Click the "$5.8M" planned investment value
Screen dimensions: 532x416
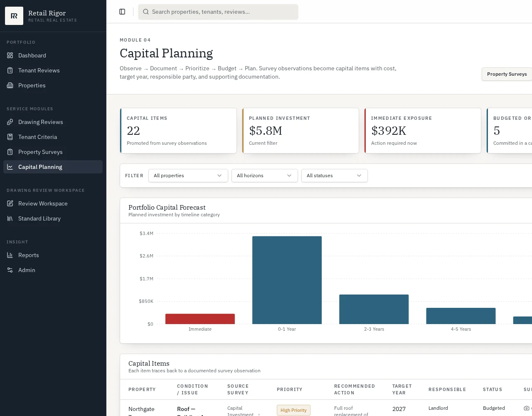(266, 131)
